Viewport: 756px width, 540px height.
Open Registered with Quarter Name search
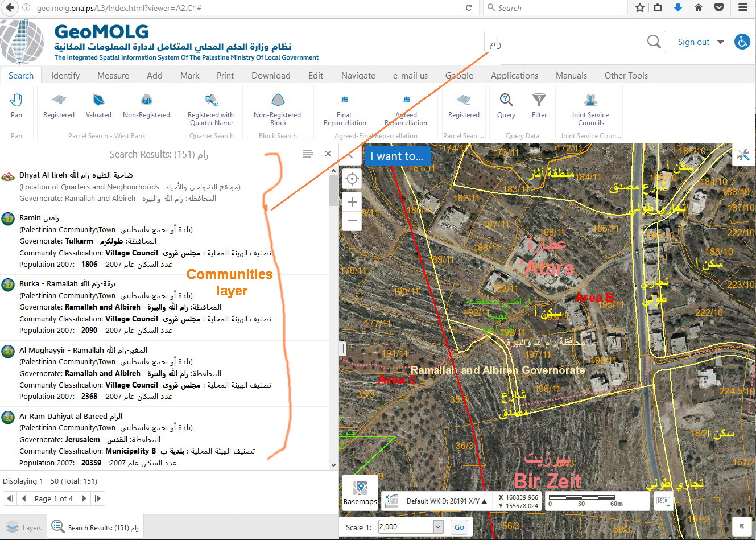pyautogui.click(x=211, y=110)
